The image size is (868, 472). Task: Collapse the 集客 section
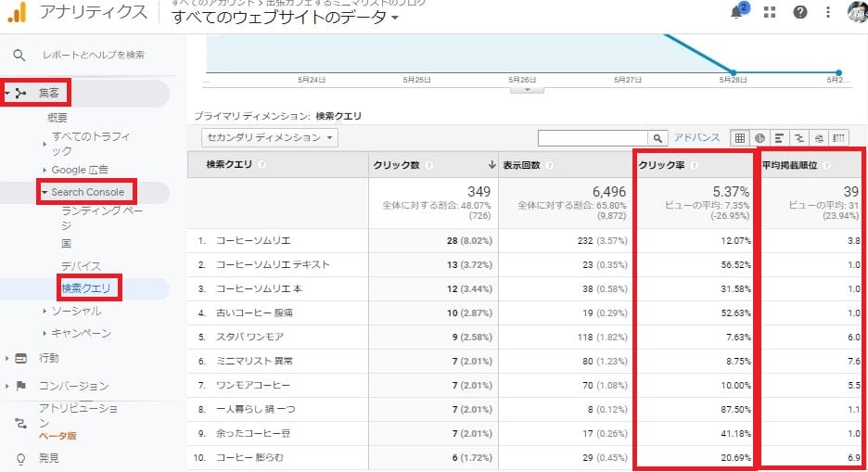pyautogui.click(x=7, y=93)
